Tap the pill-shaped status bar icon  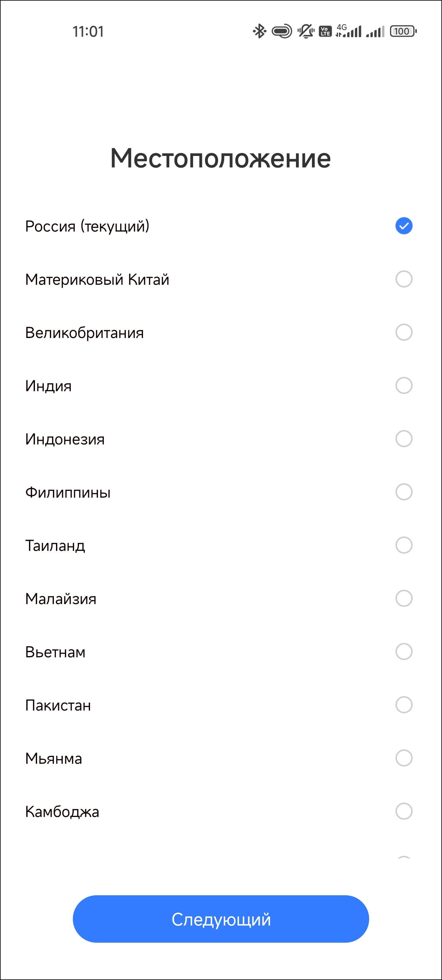(x=282, y=31)
